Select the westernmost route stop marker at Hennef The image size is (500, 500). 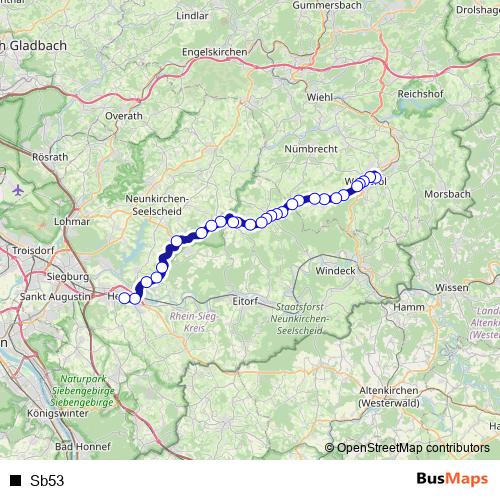pyautogui.click(x=124, y=298)
